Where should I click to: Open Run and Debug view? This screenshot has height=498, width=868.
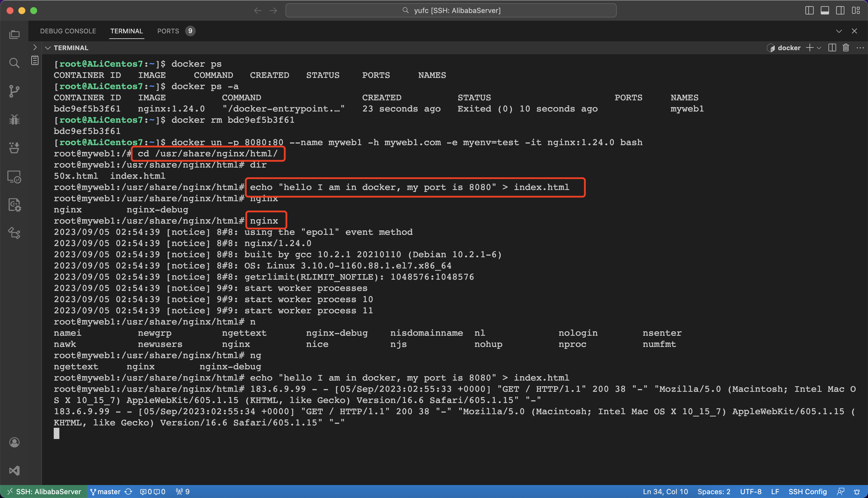(x=14, y=119)
